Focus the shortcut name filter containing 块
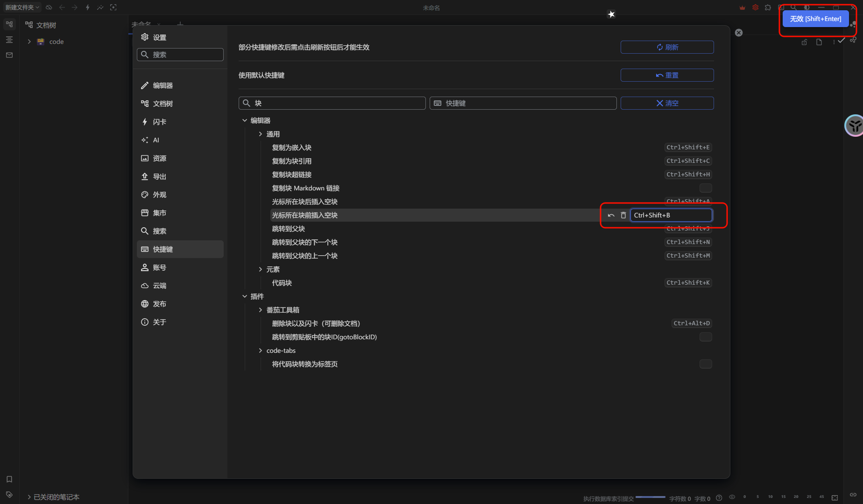Viewport: 863px width, 504px height. [x=332, y=103]
